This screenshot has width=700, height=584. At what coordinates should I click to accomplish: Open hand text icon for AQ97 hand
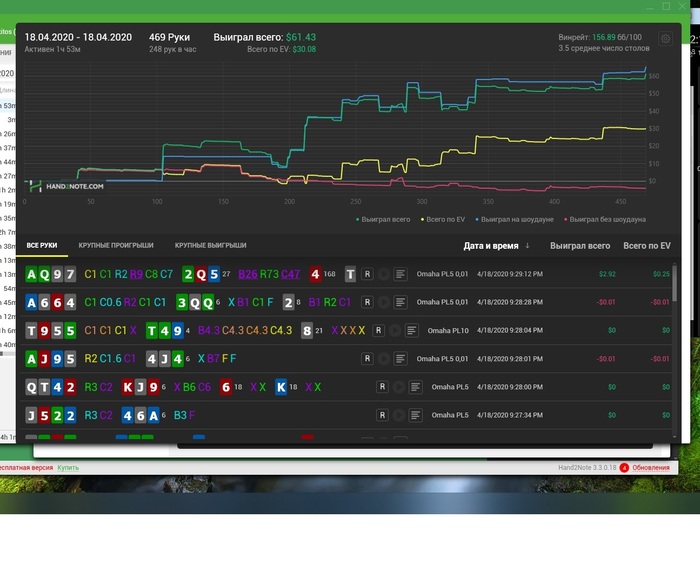pos(400,274)
